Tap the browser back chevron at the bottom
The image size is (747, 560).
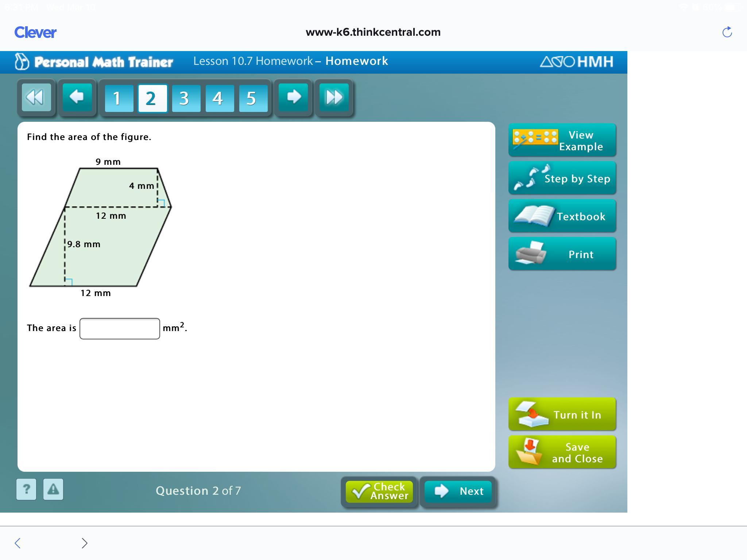pyautogui.click(x=18, y=543)
